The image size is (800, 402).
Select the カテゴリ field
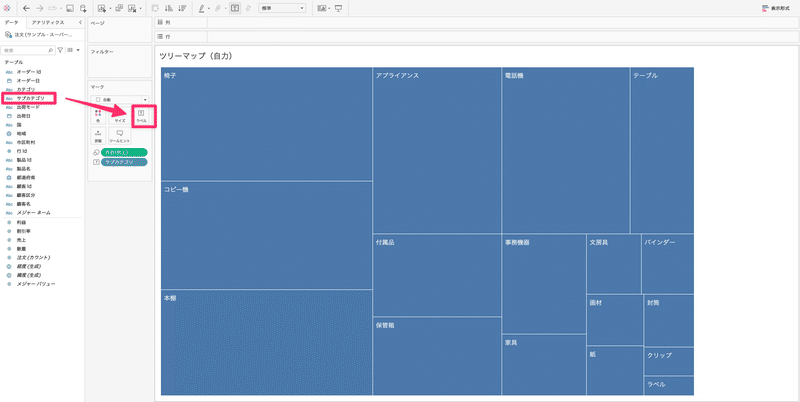point(26,89)
